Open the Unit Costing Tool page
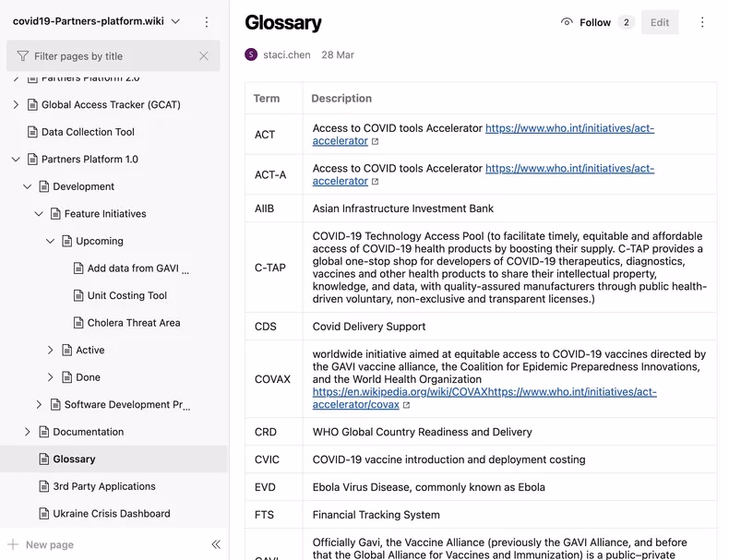 (127, 295)
